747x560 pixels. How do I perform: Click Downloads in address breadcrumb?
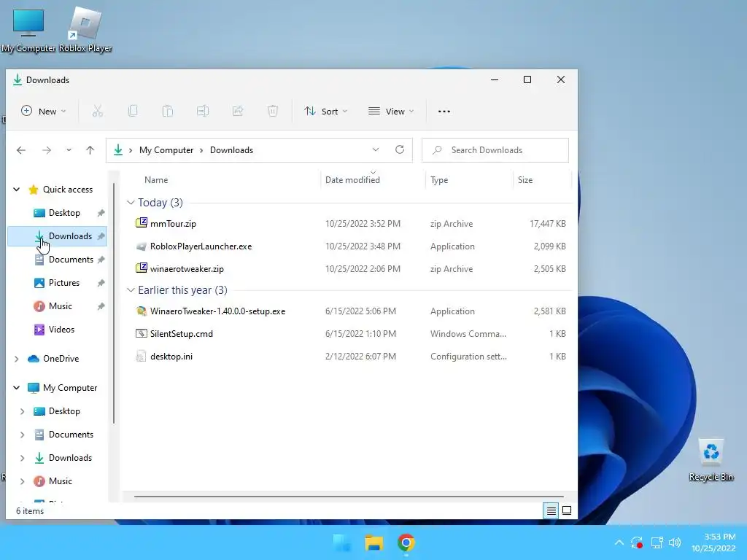(x=231, y=150)
